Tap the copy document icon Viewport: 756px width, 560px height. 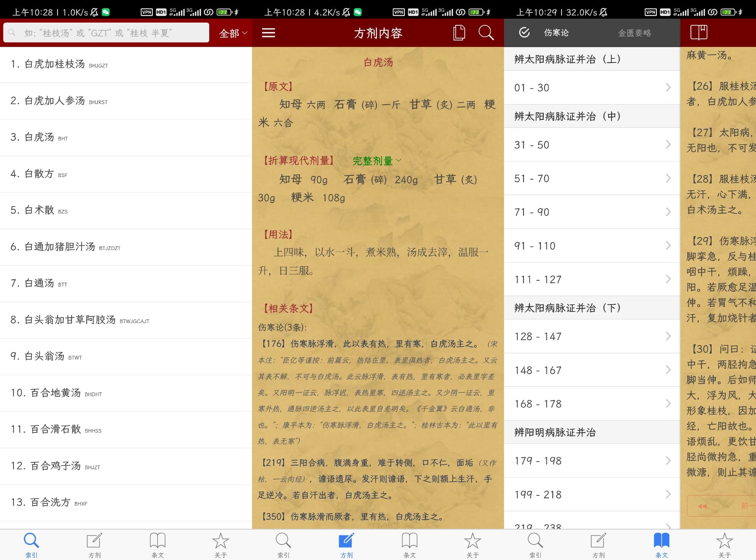coord(459,33)
